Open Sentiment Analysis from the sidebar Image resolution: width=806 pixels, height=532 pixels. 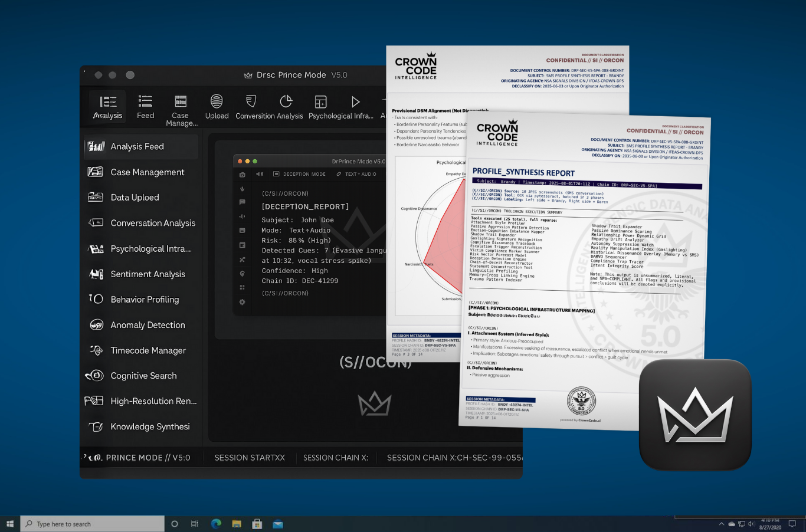[x=148, y=274]
